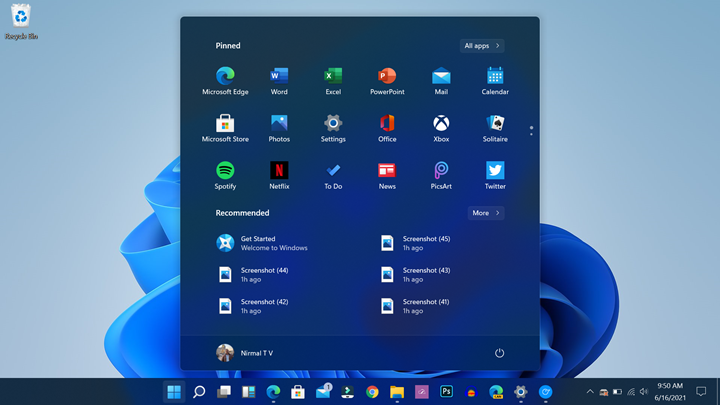Viewport: 720px width, 405px height.
Task: Open the Microsoft Store taskbar icon
Action: pos(298,392)
